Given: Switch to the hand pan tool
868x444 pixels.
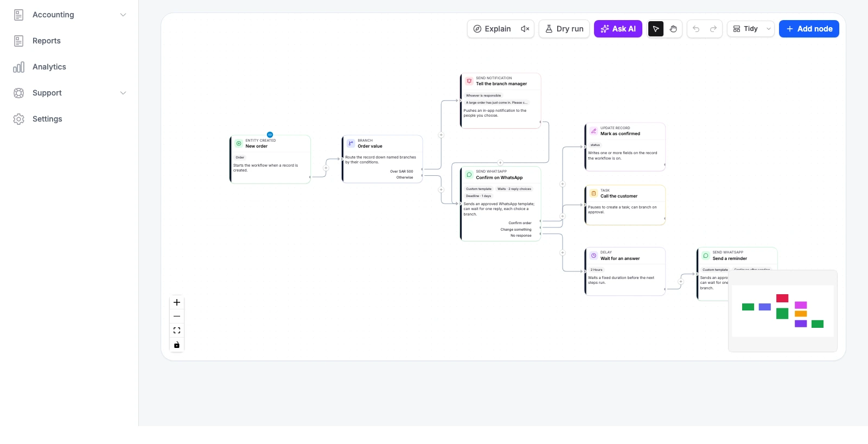Looking at the screenshot, I should [673, 29].
